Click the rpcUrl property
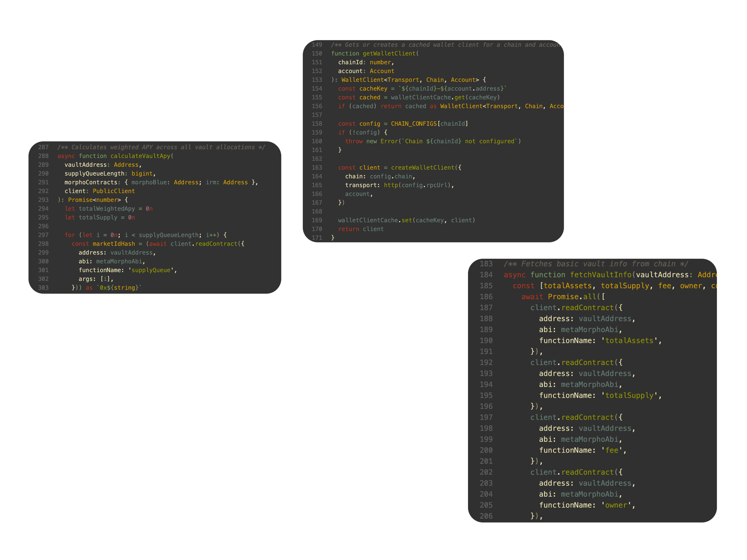Viewport: 747px width, 560px height. click(437, 185)
